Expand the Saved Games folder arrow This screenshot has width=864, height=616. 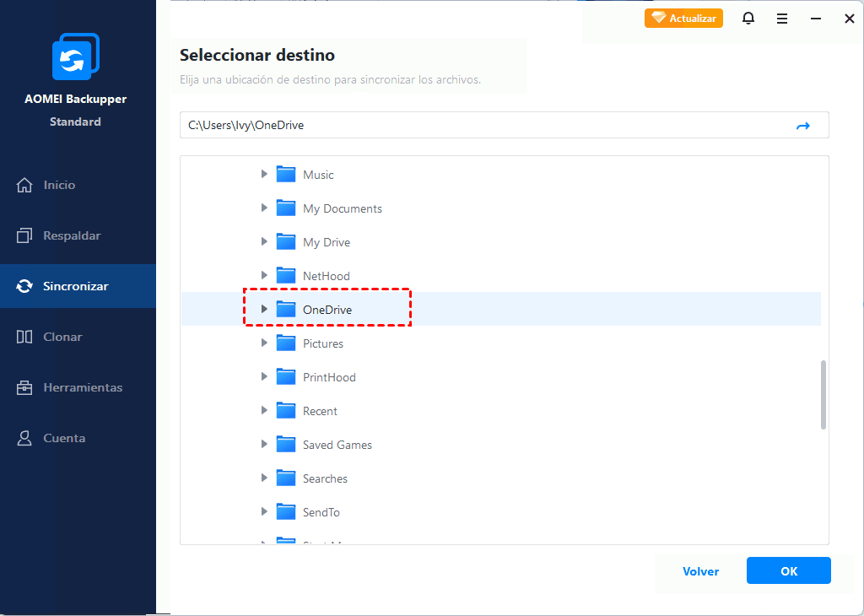(264, 445)
